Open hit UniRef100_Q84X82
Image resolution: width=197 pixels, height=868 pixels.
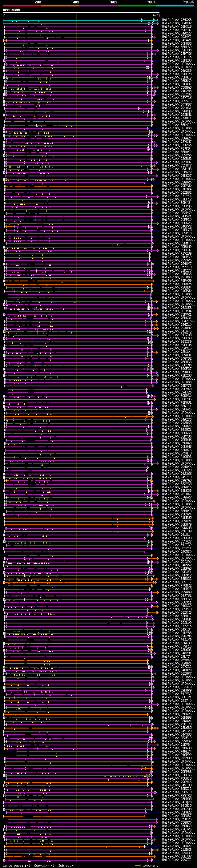click(x=177, y=23)
